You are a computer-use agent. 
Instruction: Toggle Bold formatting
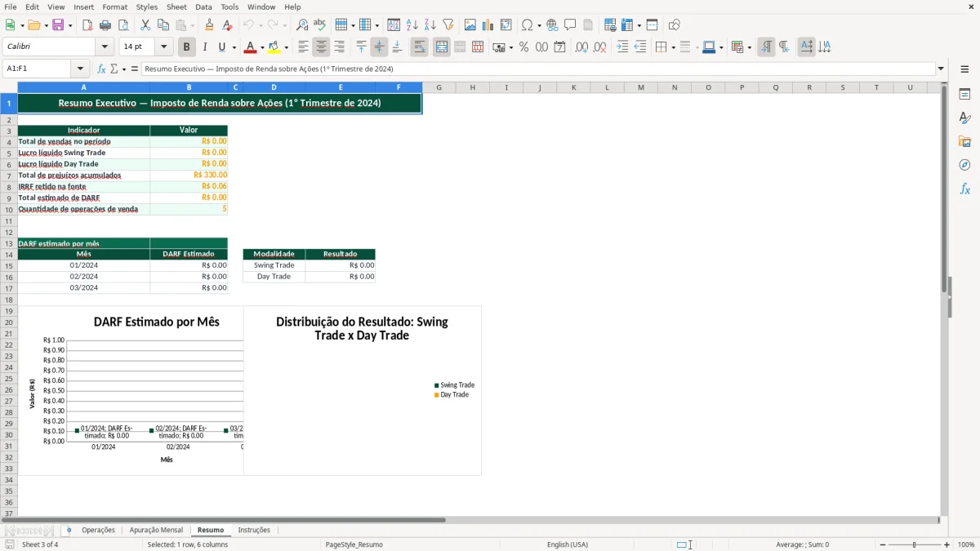(186, 47)
